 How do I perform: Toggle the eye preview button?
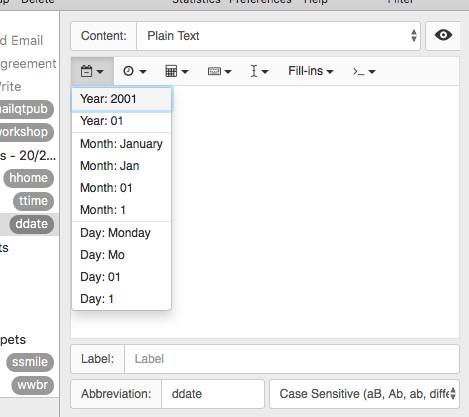(443, 36)
